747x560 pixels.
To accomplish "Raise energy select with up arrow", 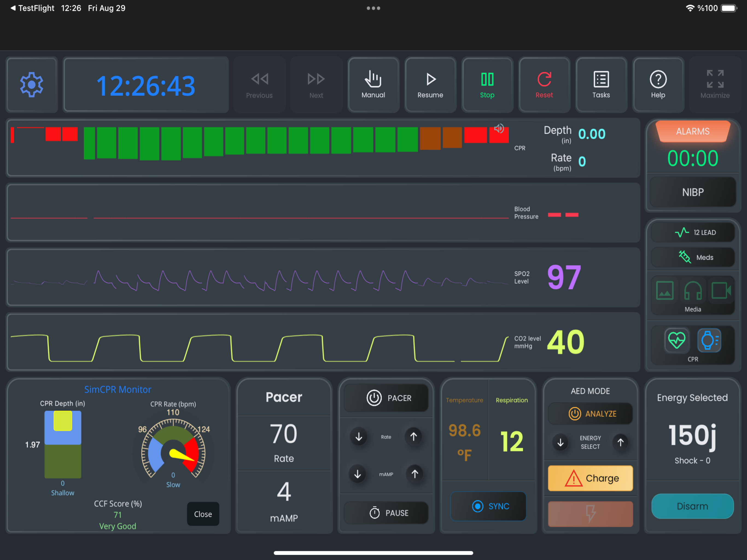I will tap(620, 442).
